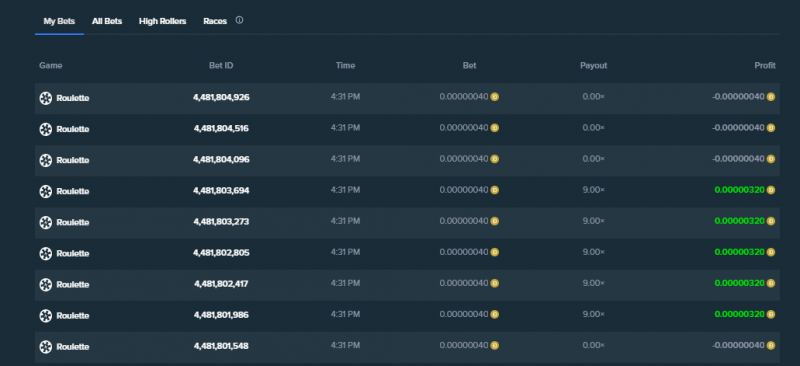
Task: Click roulette icon in bet 4,481,802,805 row
Action: click(x=46, y=254)
